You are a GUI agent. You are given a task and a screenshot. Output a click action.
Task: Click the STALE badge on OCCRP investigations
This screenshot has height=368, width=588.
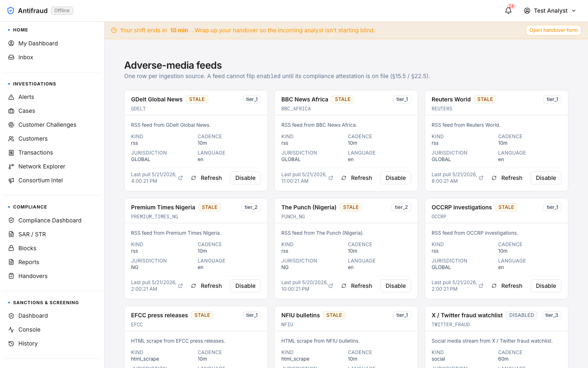tap(506, 207)
